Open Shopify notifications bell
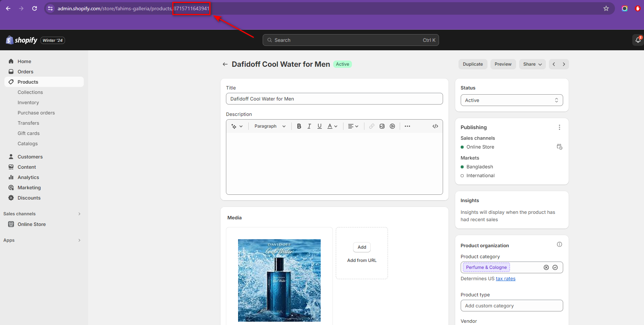 [x=638, y=40]
